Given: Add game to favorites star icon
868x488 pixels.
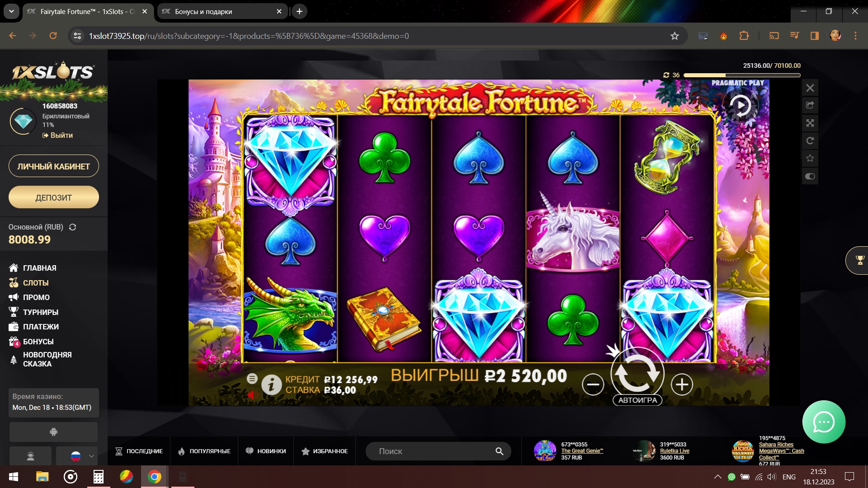Looking at the screenshot, I should click(x=810, y=159).
